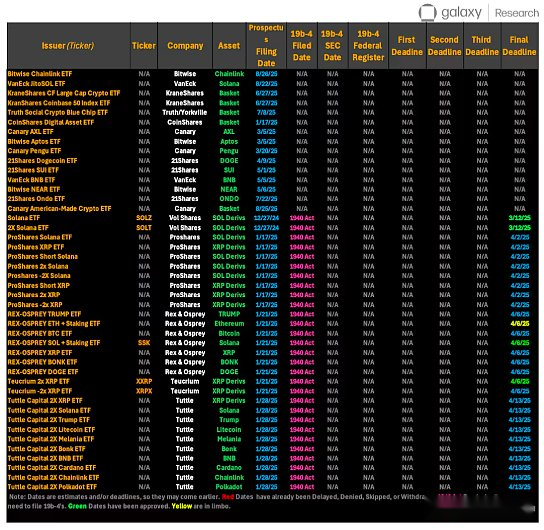Viewport: 544px width, 530px height.
Task: Click the Litecoin asset cell
Action: (229, 429)
